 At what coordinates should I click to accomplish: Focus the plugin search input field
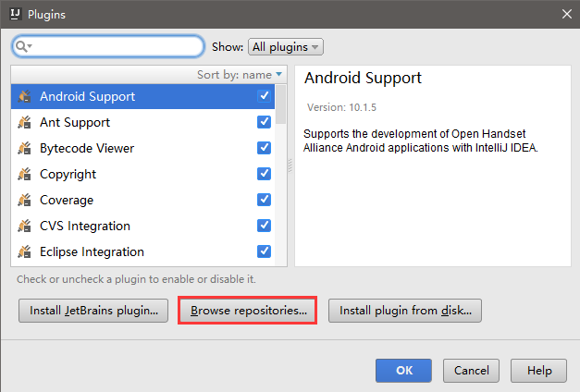108,46
